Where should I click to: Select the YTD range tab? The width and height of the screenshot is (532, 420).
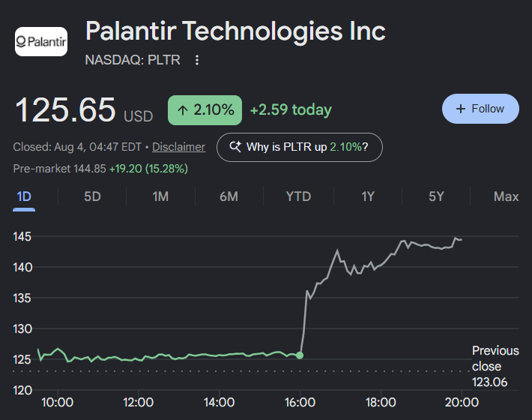click(298, 196)
